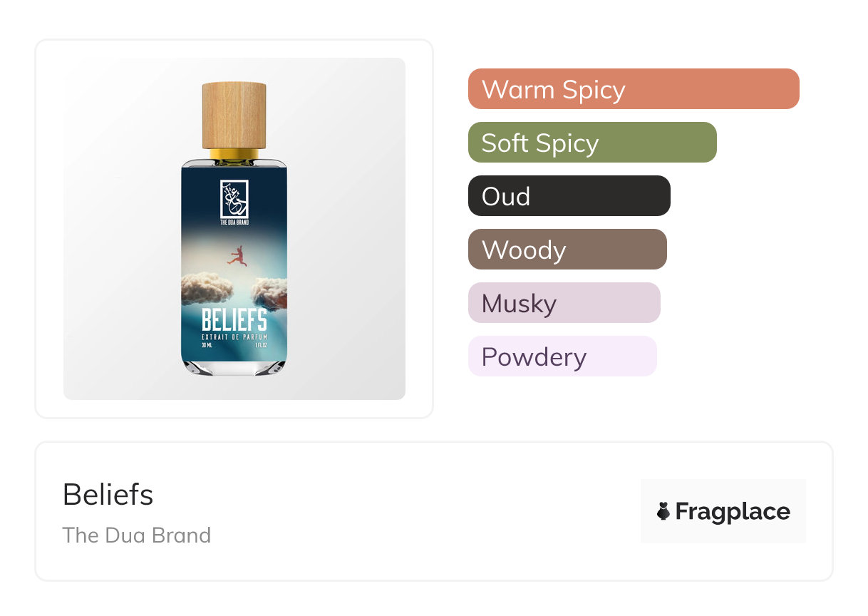
Task: Select the Warm Spicy accord bar
Action: click(633, 89)
